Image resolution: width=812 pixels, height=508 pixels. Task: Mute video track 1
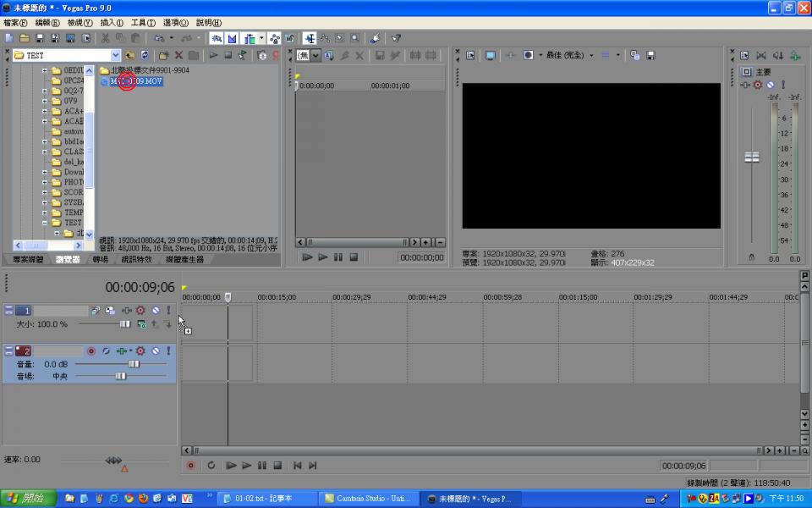point(155,311)
